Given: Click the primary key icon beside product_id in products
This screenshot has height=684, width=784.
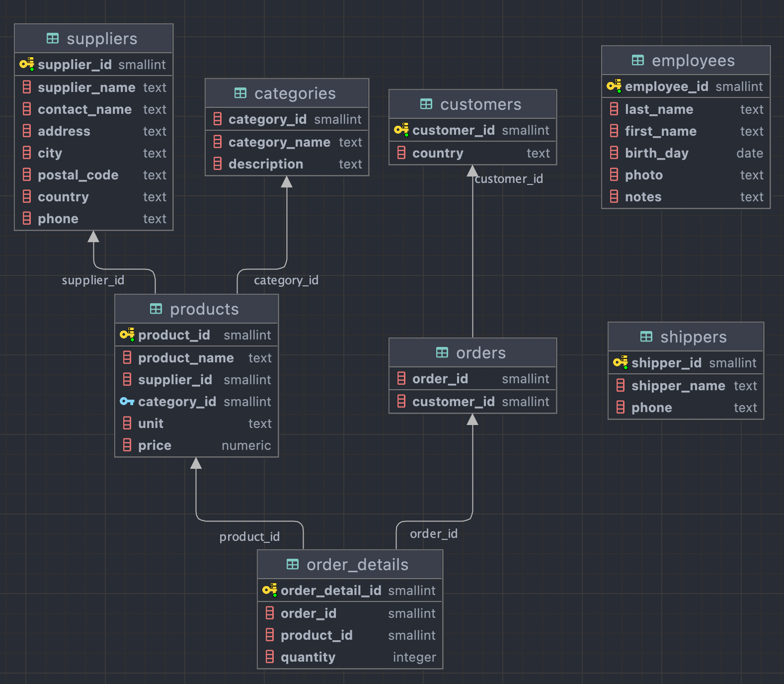Looking at the screenshot, I should click(x=127, y=335).
